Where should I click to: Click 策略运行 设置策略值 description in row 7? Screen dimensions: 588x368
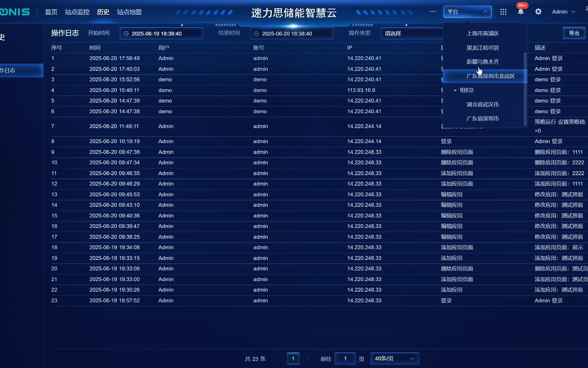coord(560,126)
